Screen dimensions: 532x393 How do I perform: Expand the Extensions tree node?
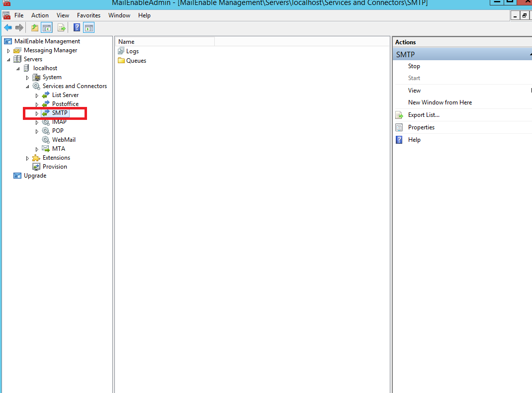click(27, 158)
